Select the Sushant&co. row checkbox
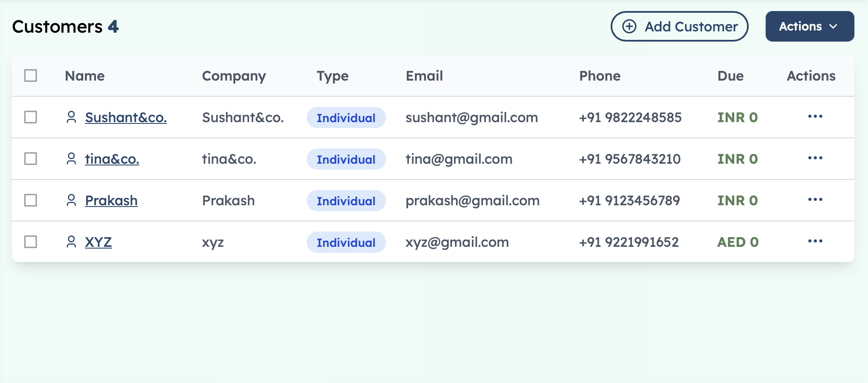Viewport: 868px width, 383px height. tap(31, 117)
